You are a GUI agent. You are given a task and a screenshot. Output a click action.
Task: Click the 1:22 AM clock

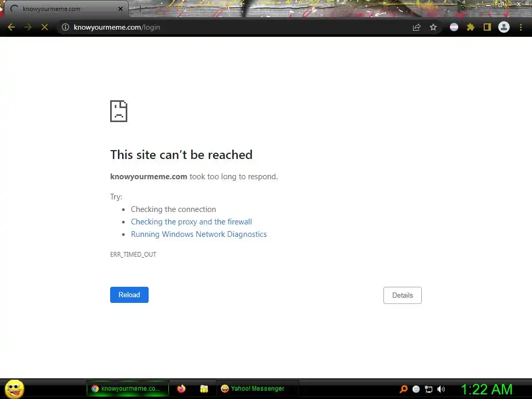[486, 389]
